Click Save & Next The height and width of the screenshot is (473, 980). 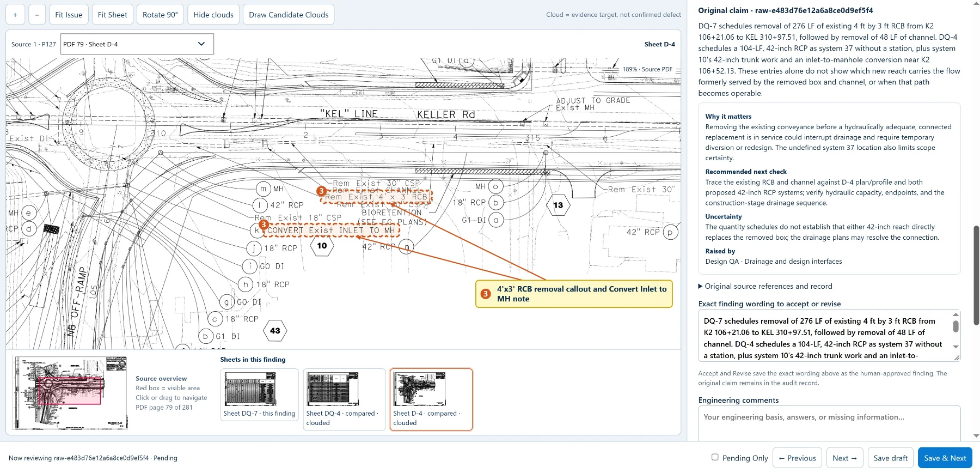pos(945,458)
